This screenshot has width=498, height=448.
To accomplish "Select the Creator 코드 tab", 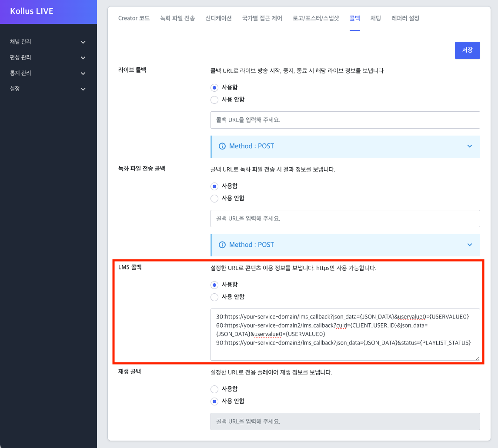I will click(x=134, y=18).
